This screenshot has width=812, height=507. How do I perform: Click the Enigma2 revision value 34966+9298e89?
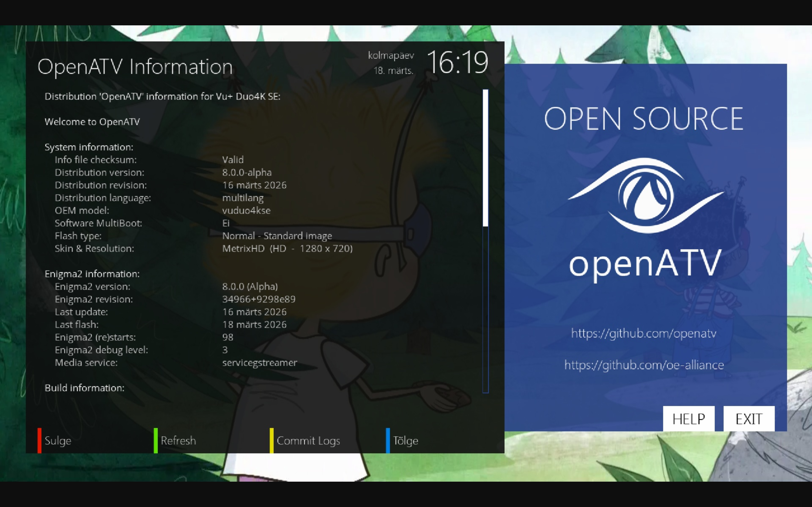pyautogui.click(x=259, y=299)
